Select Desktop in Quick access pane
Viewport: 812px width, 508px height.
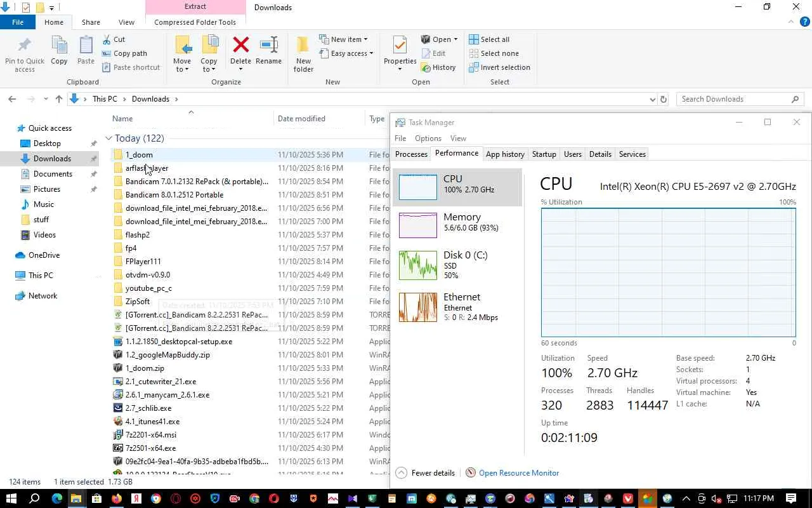47,144
